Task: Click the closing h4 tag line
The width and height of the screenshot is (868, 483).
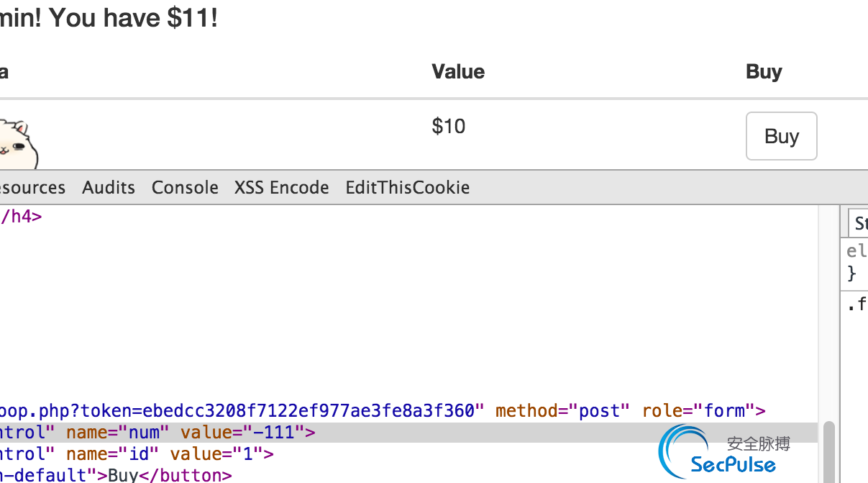Action: pyautogui.click(x=21, y=216)
